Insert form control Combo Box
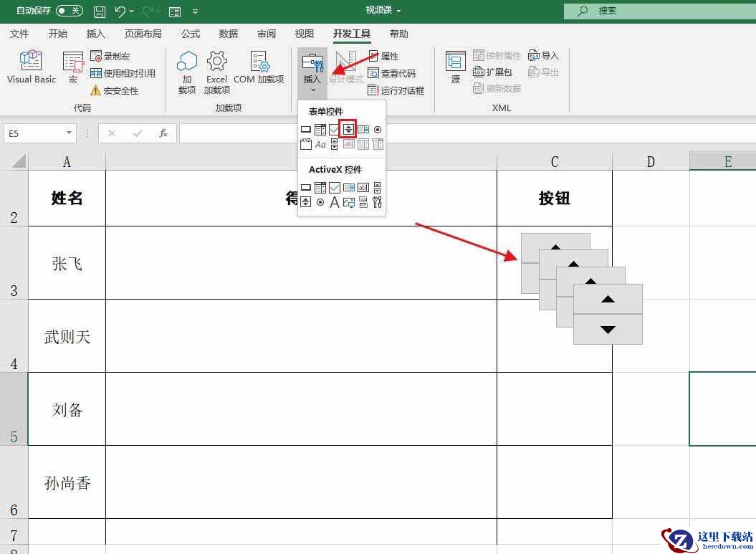 tap(320, 130)
